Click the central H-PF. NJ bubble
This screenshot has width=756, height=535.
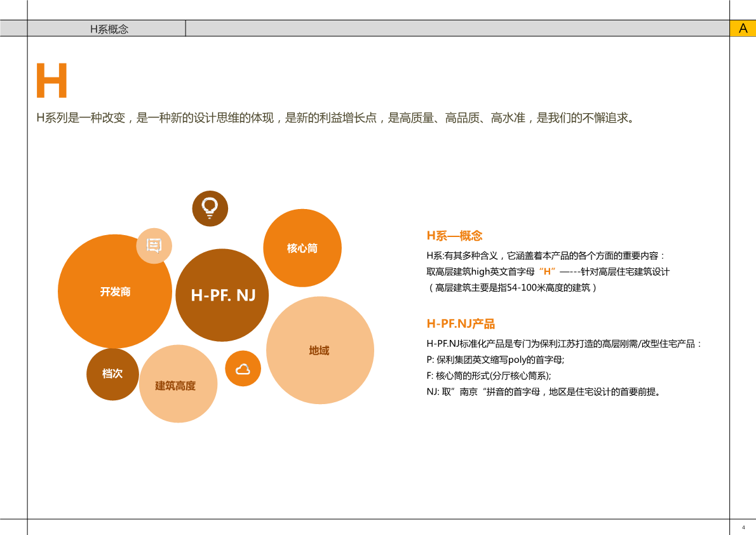coord(222,295)
